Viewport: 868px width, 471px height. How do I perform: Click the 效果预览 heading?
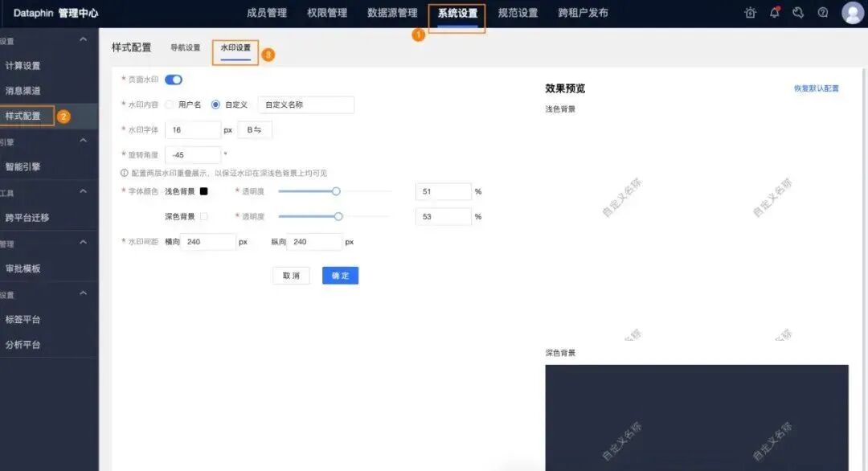565,88
